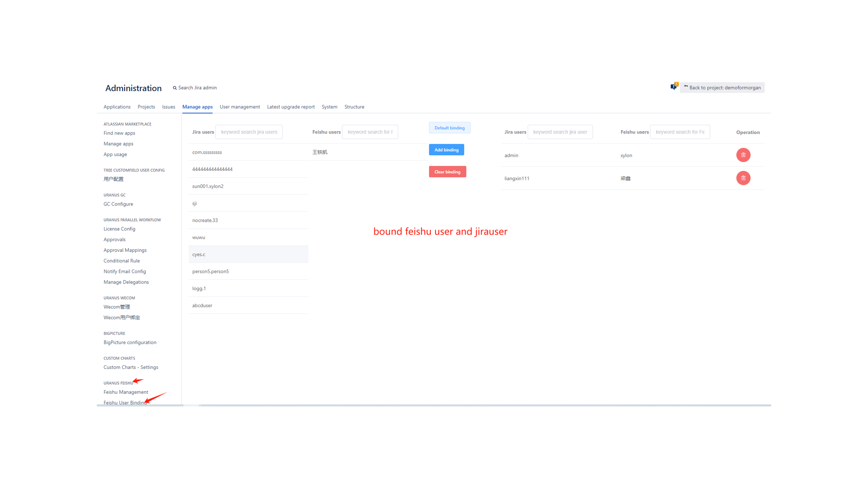Open GC Configure link
The image size is (868, 488).
click(118, 204)
